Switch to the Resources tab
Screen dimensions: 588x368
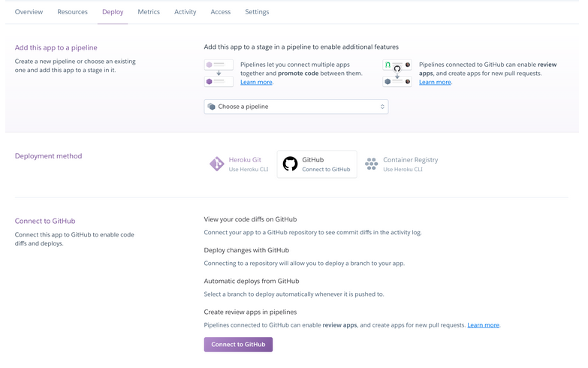click(72, 12)
